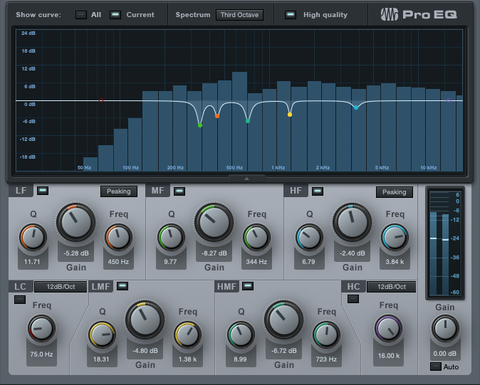Screen dimensions: 480x385
Task: Open the HC 12dB/Oct slope dropdown
Action: [x=392, y=287]
